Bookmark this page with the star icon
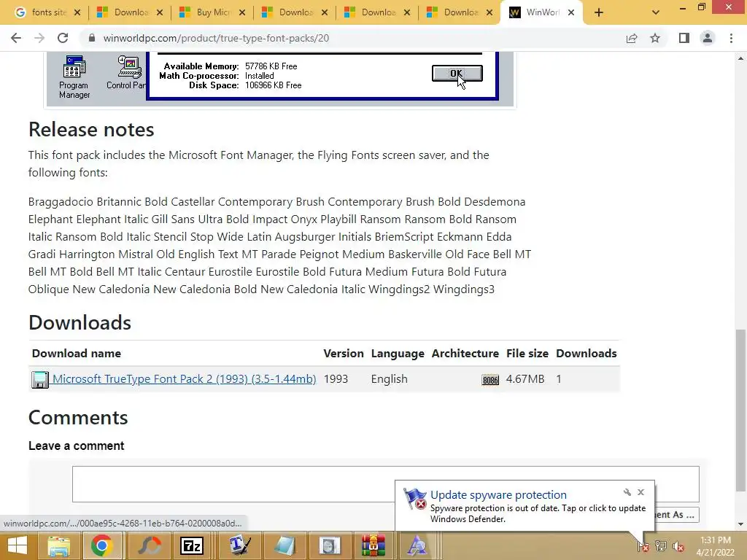This screenshot has height=560, width=747. (655, 38)
